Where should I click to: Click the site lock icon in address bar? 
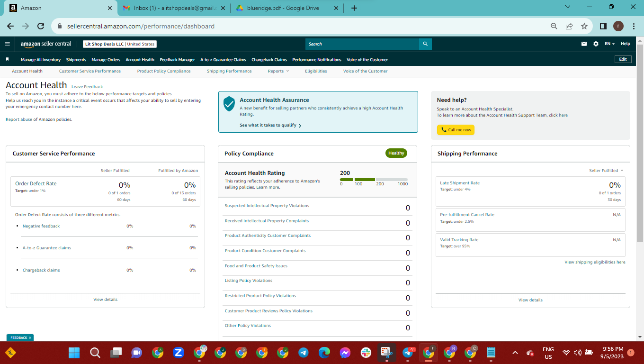pos(60,26)
